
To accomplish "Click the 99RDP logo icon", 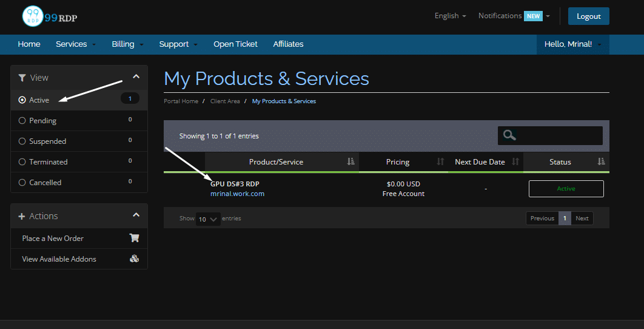I will pos(33,16).
